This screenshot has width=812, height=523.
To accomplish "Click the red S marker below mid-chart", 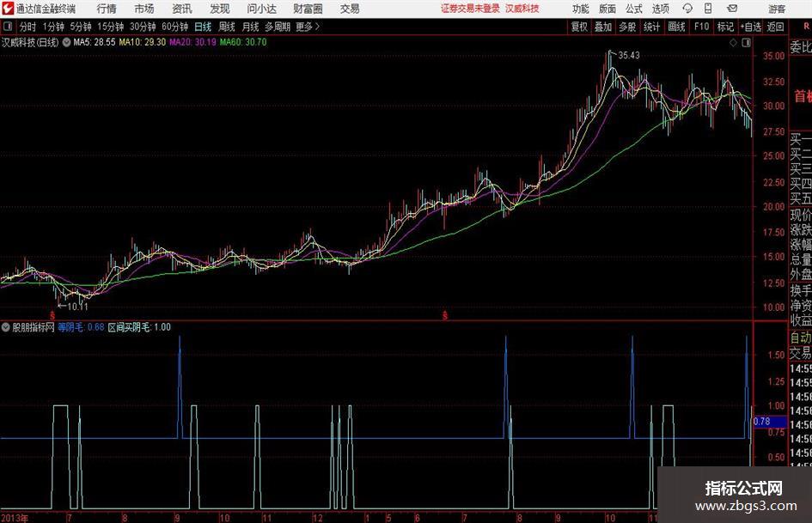I will pyautogui.click(x=445, y=315).
